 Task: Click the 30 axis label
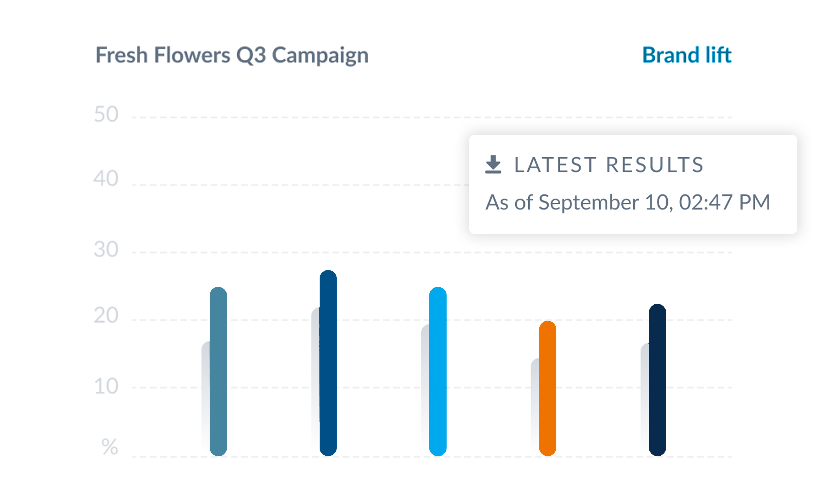click(106, 249)
